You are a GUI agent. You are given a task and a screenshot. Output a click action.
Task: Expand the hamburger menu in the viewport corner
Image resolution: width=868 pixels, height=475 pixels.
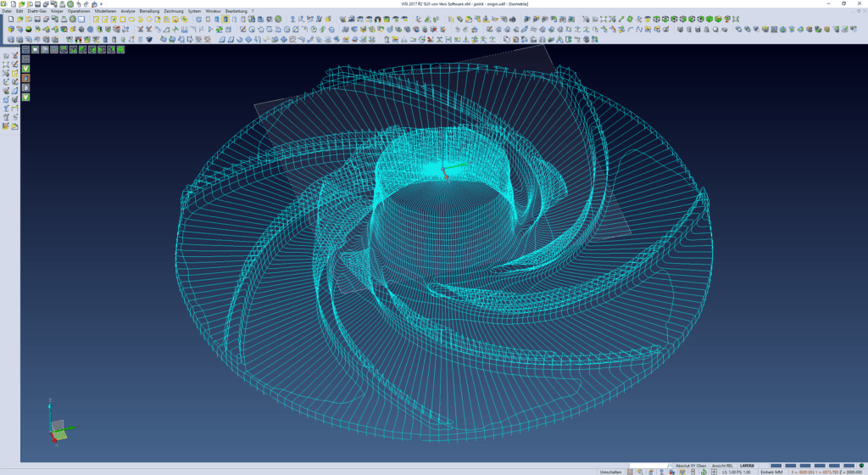(x=25, y=49)
